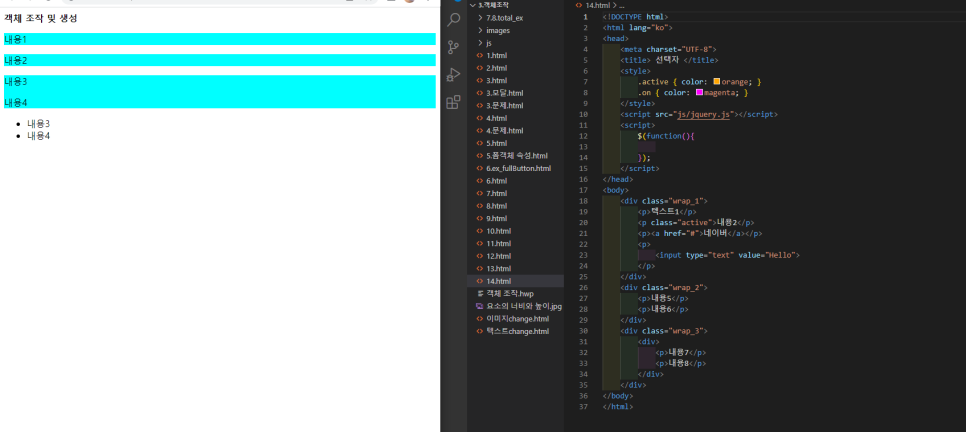This screenshot has height=432, width=966.
Task: Click the 객체 조작 및 생성 heading in browser
Action: pos(41,18)
